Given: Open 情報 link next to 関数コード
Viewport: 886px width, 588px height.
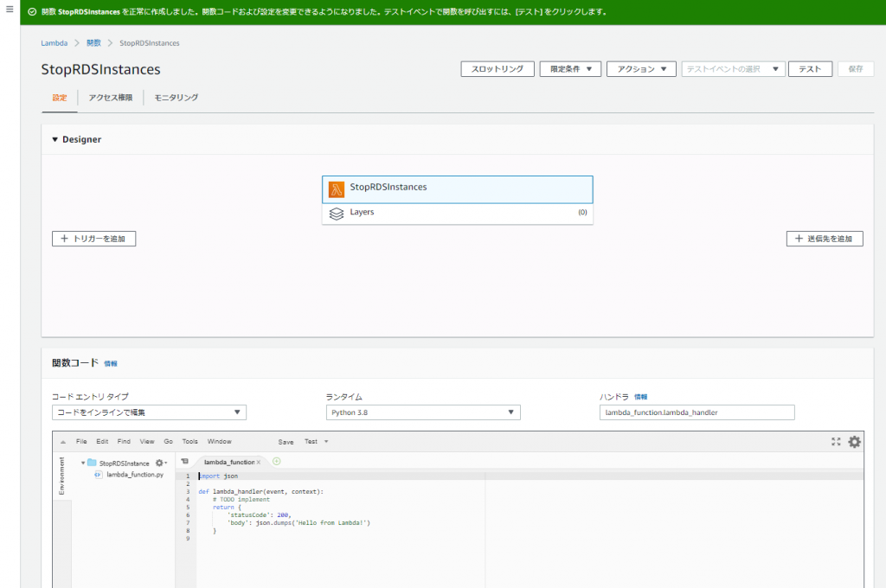Looking at the screenshot, I should pos(111,364).
